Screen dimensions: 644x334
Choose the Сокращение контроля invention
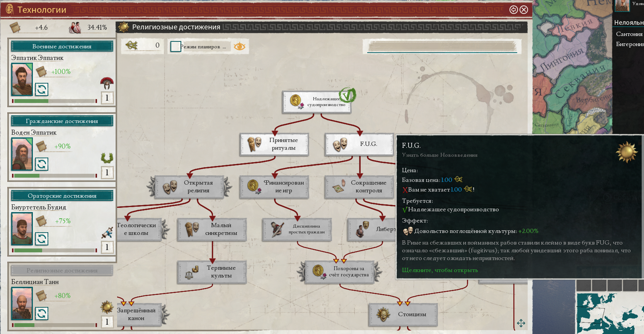pyautogui.click(x=359, y=187)
